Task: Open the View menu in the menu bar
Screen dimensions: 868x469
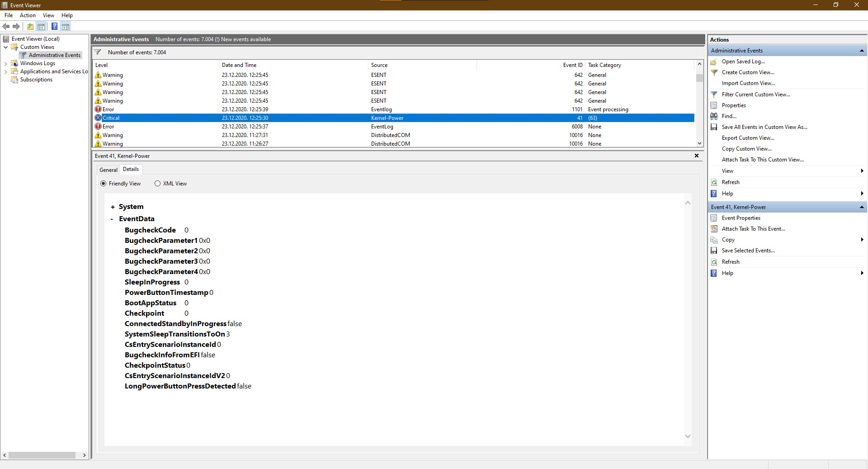Action: click(x=48, y=15)
